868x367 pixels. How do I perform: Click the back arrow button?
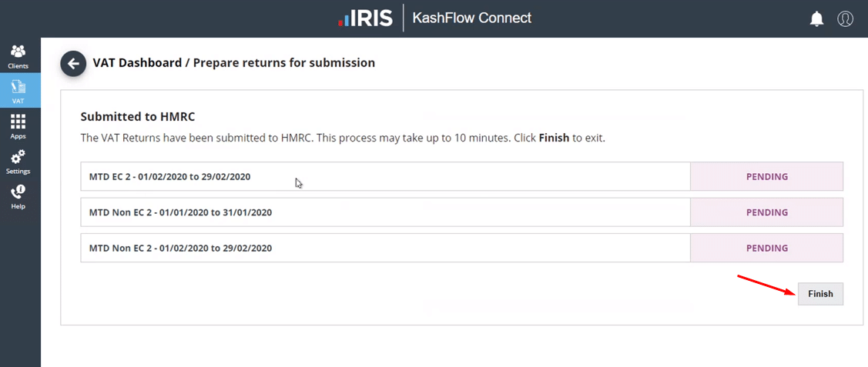(x=73, y=64)
